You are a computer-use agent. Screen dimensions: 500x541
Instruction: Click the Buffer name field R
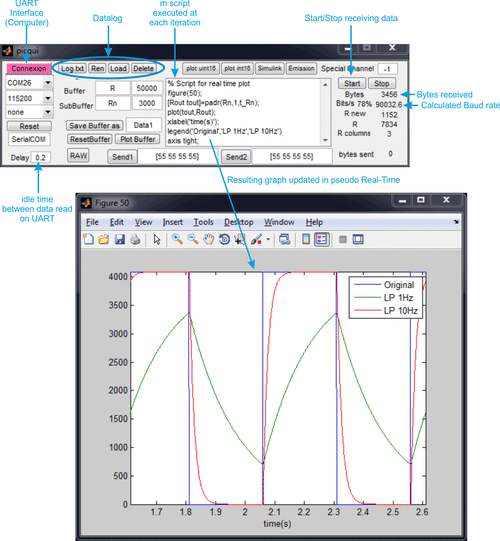112,88
